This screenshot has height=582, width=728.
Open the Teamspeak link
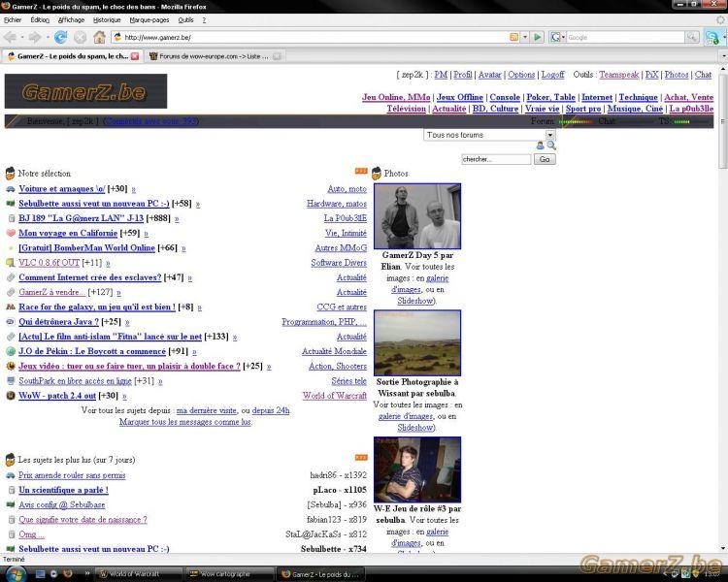pos(619,75)
